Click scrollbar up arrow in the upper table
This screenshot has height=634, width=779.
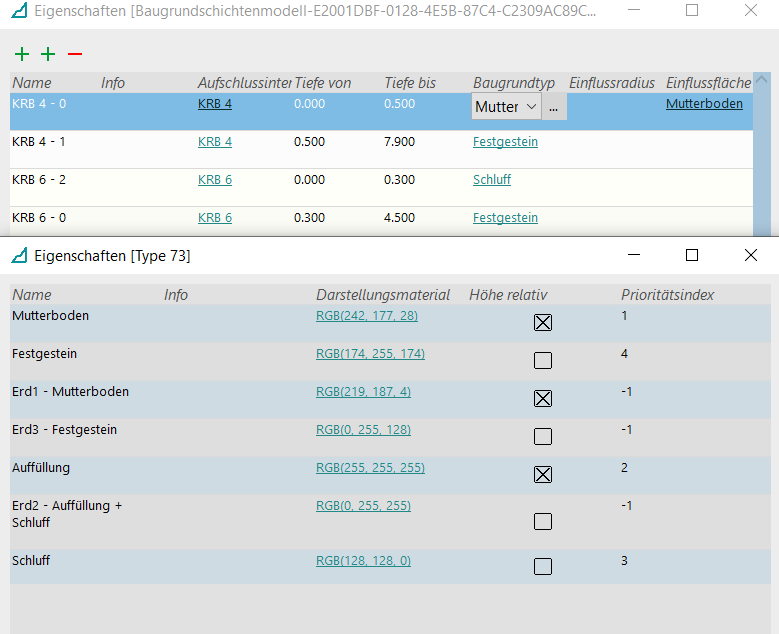762,81
